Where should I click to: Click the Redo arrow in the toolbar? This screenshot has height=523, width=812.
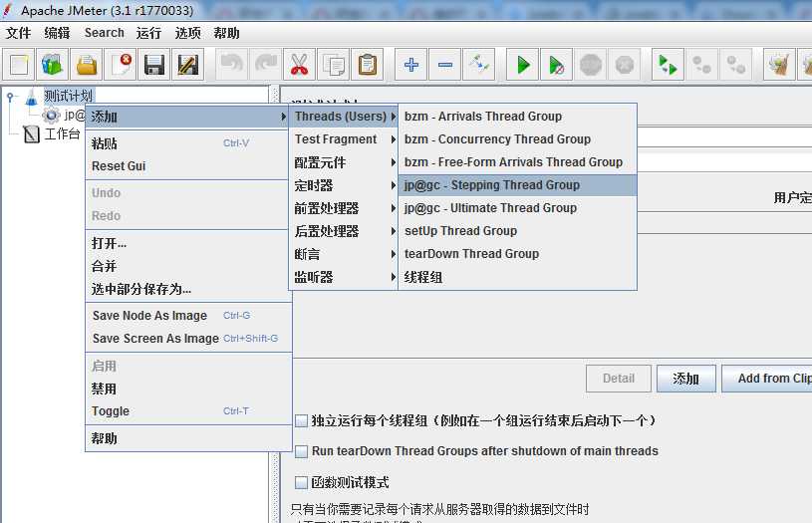pyautogui.click(x=266, y=65)
